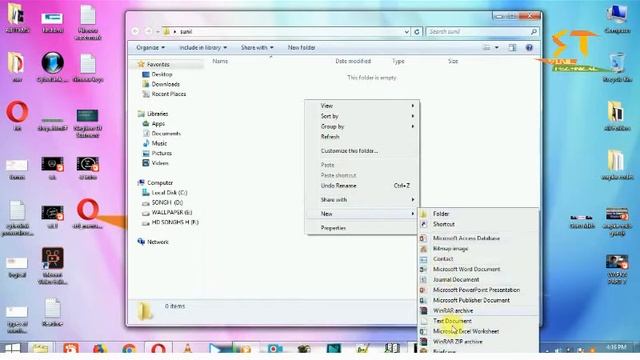The image size is (640, 360).
Task: Open the Pictures library
Action: coord(162,153)
